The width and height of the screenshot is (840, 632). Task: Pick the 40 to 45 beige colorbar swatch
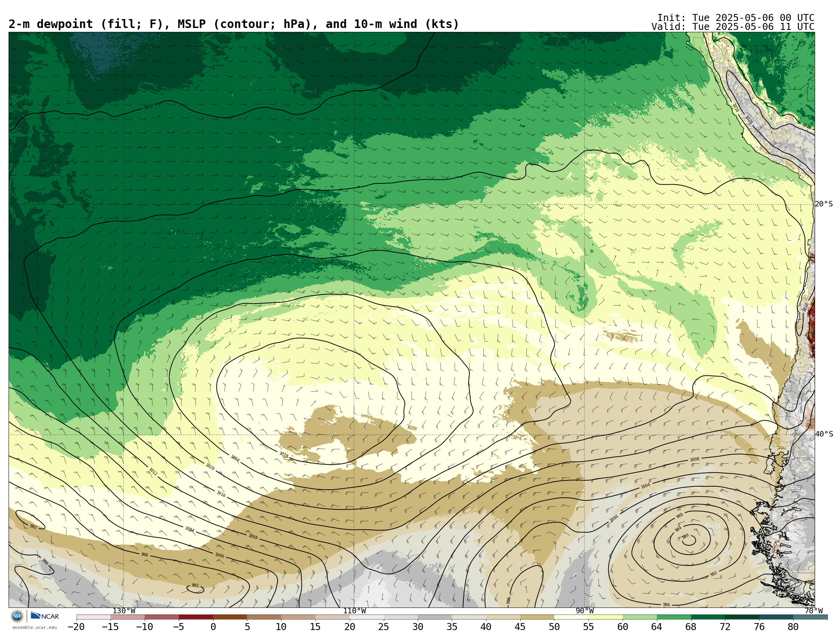[503, 617]
